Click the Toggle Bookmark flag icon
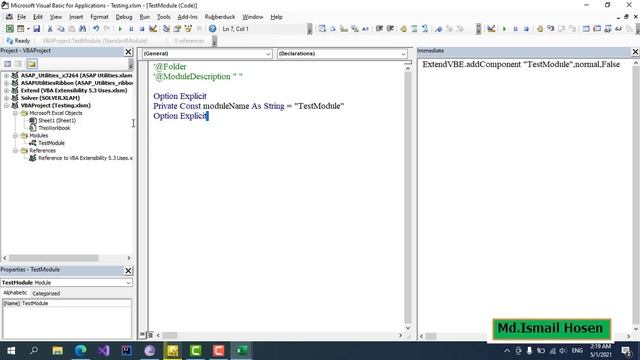The width and height of the screenshot is (640, 360). click(x=438, y=29)
